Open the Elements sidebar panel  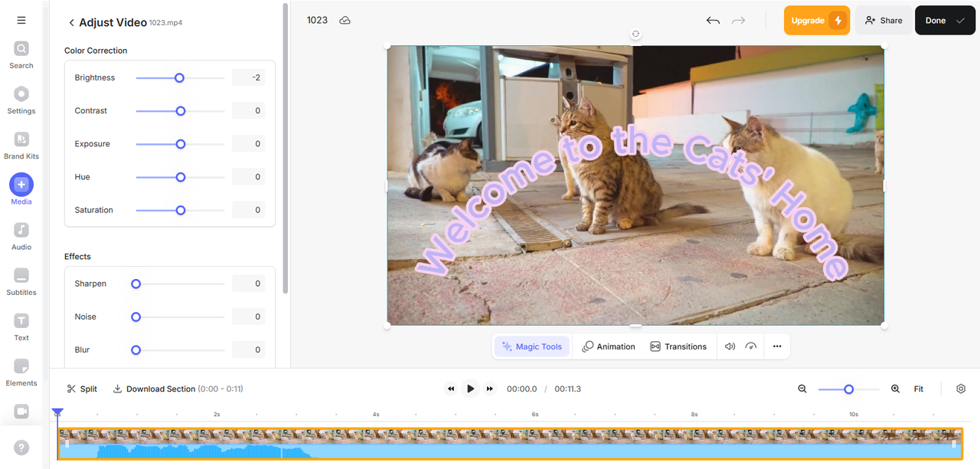pyautogui.click(x=21, y=372)
